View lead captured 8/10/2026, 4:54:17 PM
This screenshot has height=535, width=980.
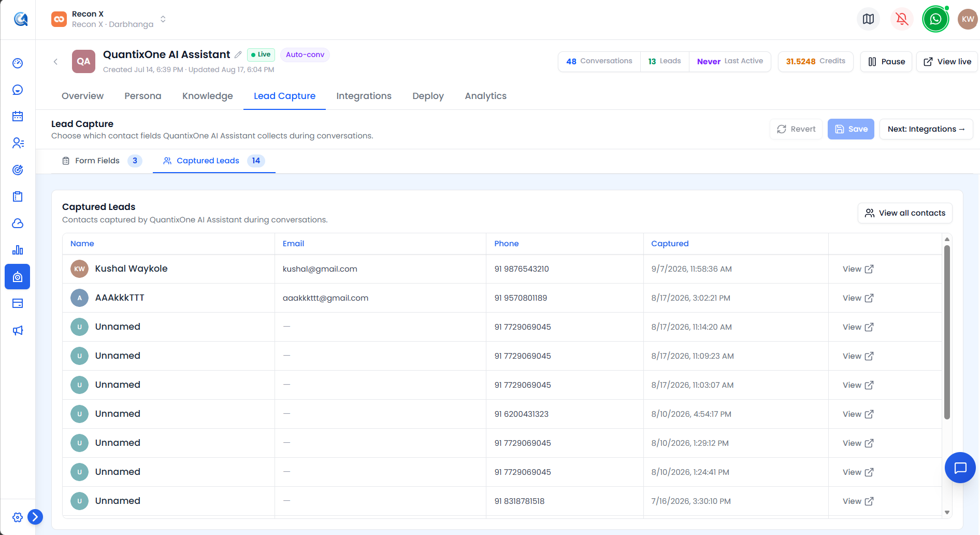pyautogui.click(x=858, y=414)
